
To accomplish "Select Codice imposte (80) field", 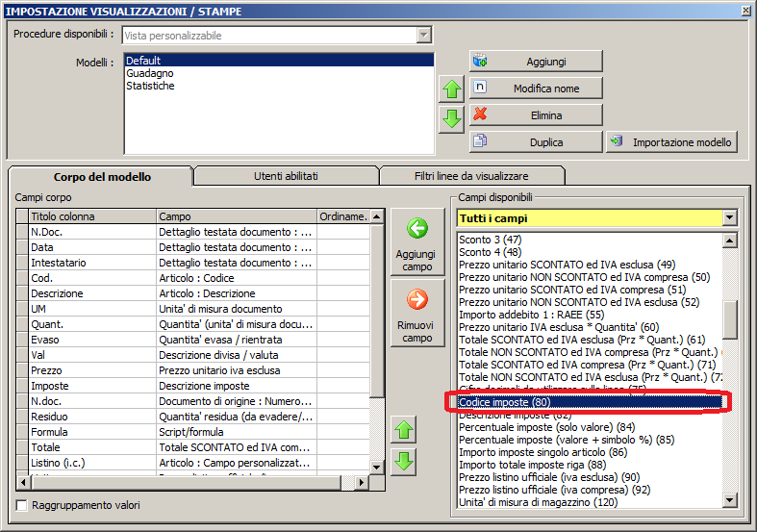I will click(x=590, y=402).
